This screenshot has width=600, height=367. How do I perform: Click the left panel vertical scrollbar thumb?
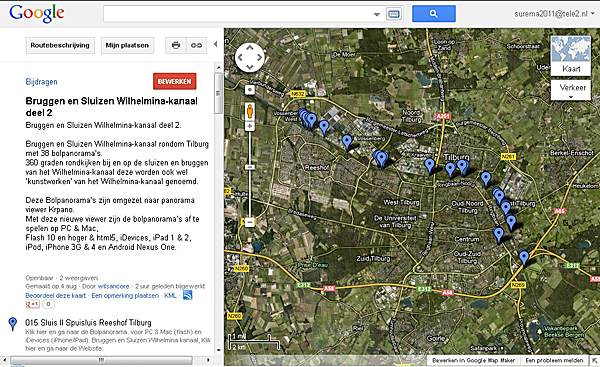coord(218,93)
